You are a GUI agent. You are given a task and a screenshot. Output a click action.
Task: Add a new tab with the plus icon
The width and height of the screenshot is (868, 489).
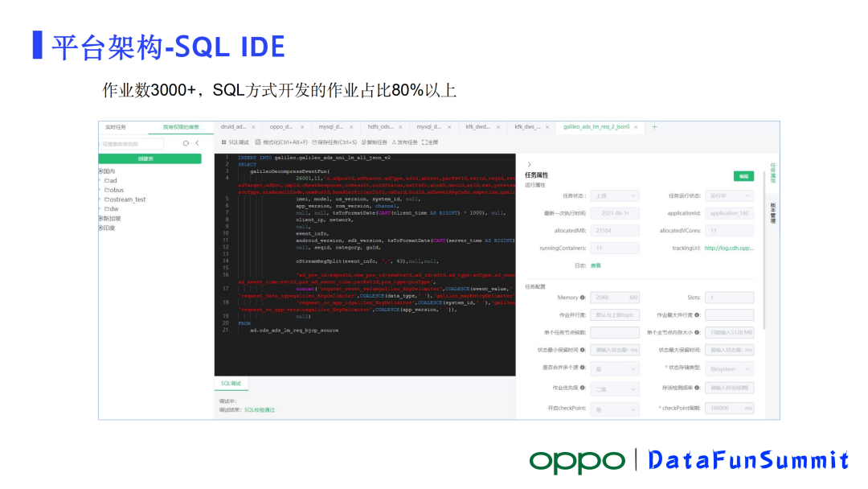654,127
